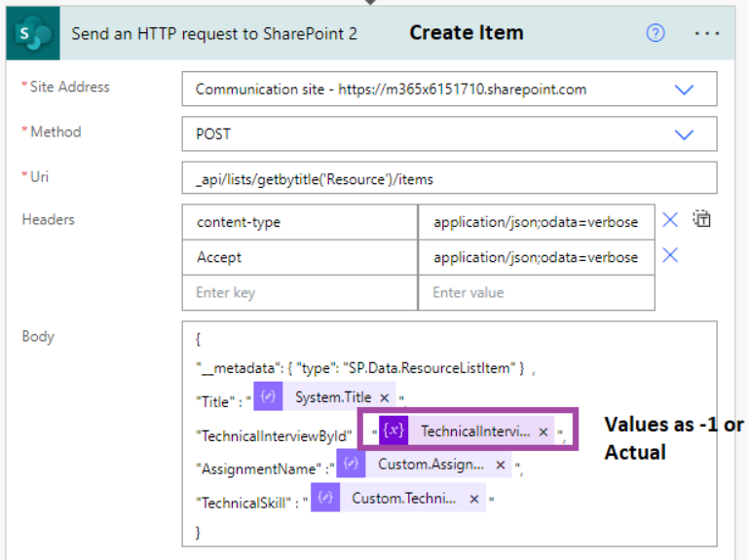Remove the TechnicalIntervi... variable token
This screenshot has width=749, height=560.
click(543, 432)
